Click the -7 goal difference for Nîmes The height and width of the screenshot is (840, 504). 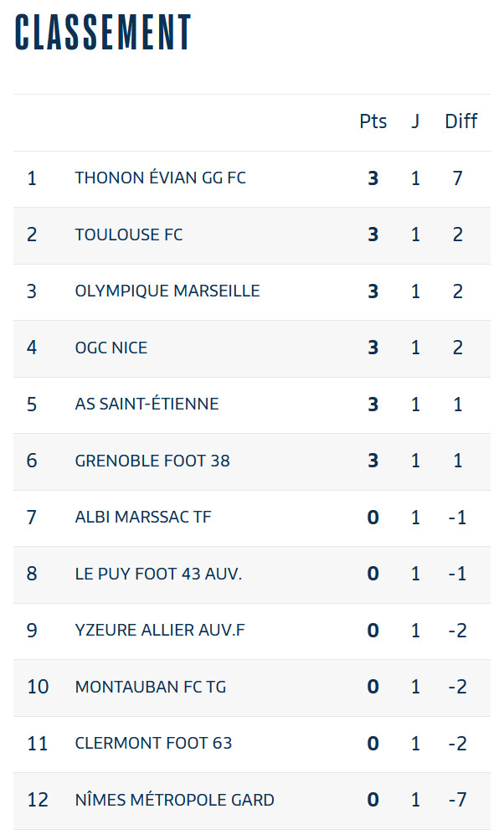(457, 800)
